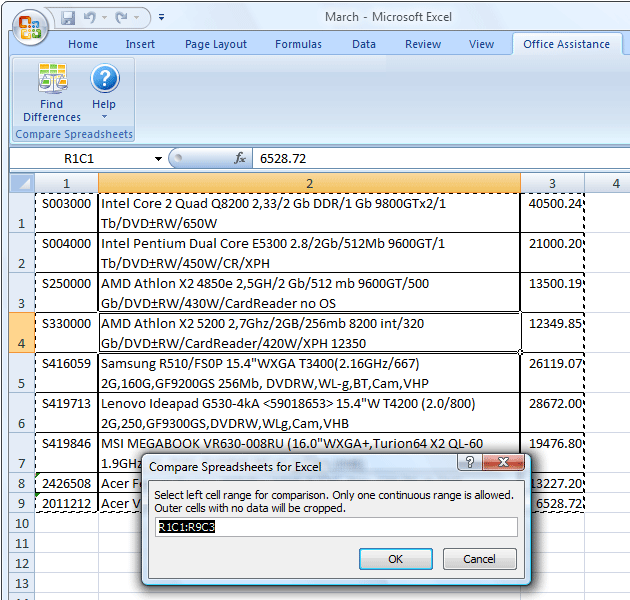Close the Compare Spreadsheets dialog
The image size is (630, 600).
point(503,462)
